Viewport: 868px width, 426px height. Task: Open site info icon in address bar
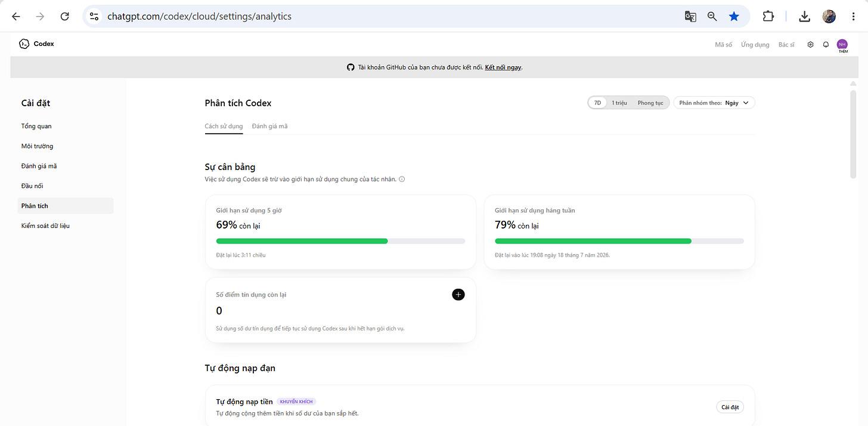94,17
